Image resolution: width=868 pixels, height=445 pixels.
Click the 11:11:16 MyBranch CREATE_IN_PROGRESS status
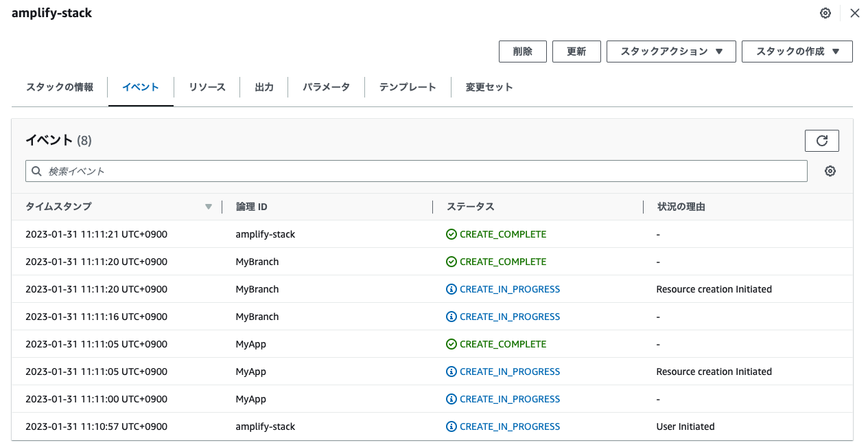point(510,317)
